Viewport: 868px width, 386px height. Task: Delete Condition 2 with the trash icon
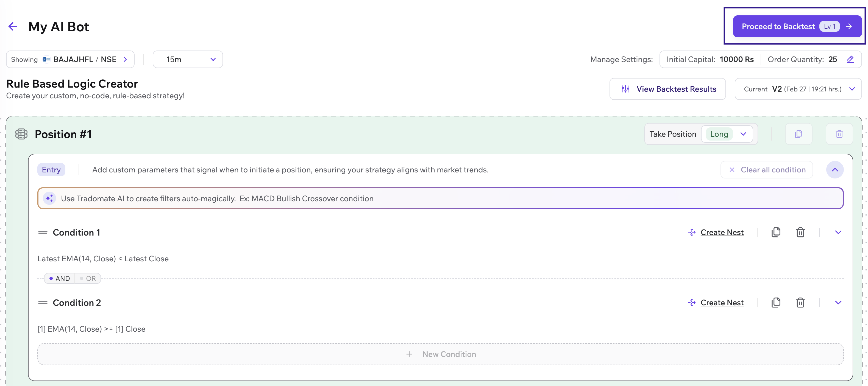tap(800, 303)
